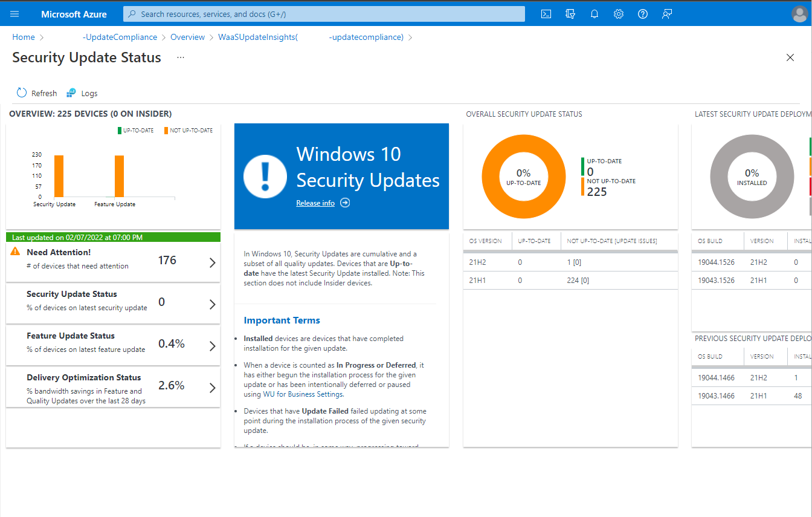Expand the Need Attention tile chevron
The height and width of the screenshot is (517, 812).
[x=212, y=262]
